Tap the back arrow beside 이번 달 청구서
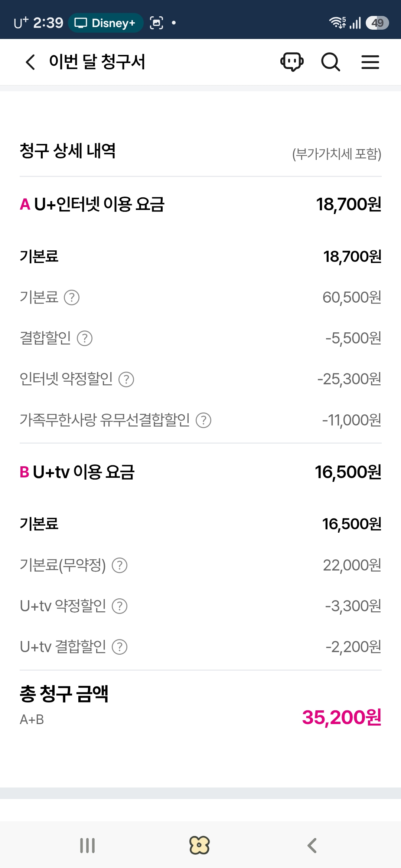This screenshot has width=401, height=868. coord(30,62)
